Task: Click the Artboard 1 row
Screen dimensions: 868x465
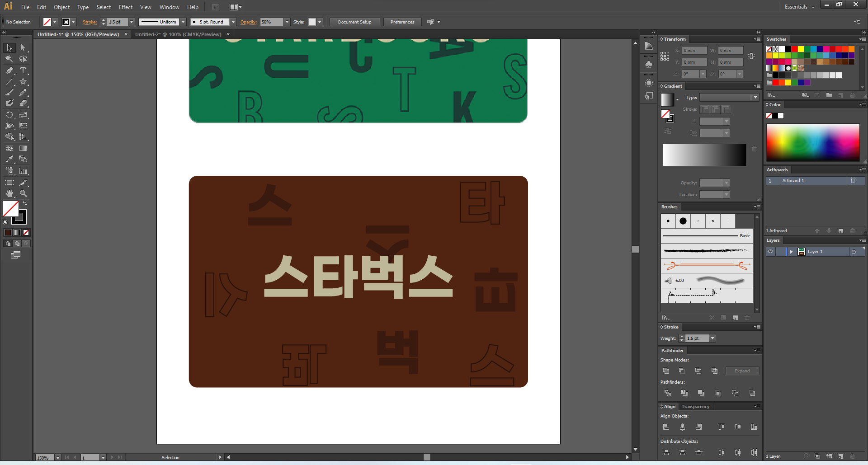Action: click(815, 181)
